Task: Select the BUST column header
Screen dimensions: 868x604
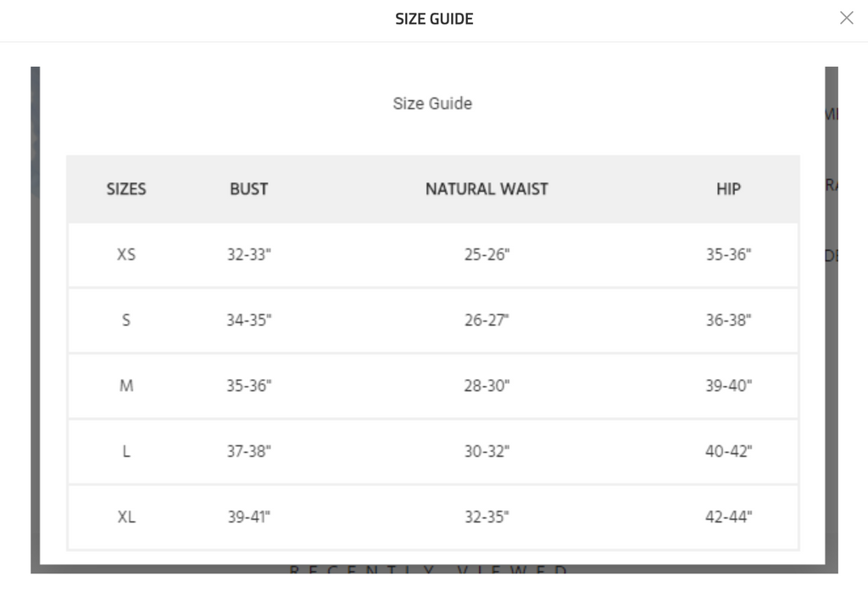Action: tap(248, 189)
